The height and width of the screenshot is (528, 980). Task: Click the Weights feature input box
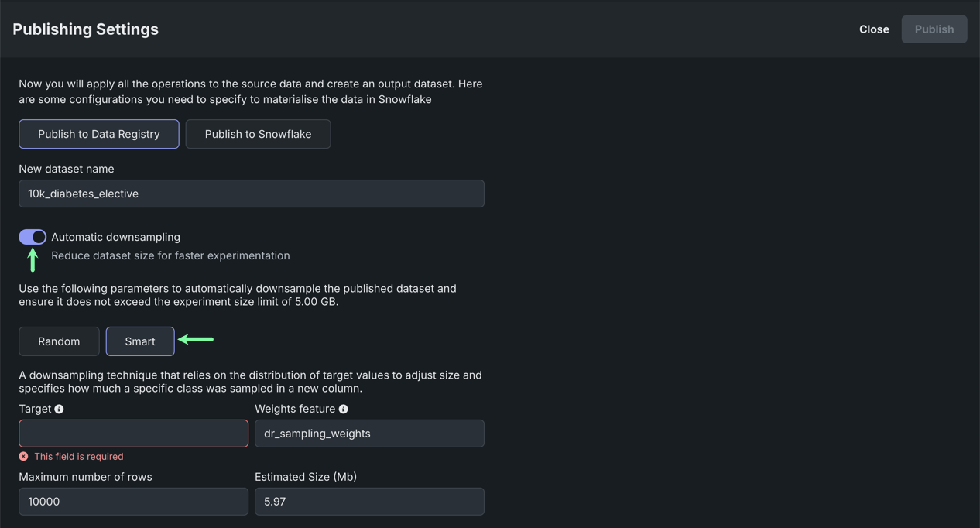369,434
